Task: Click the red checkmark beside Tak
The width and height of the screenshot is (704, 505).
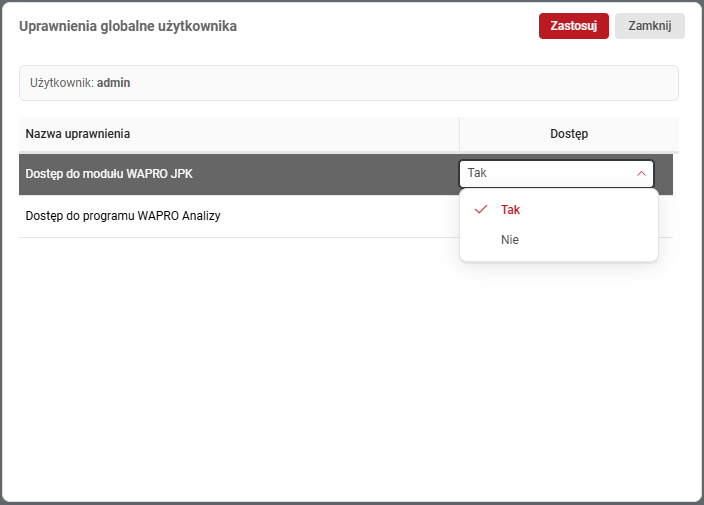Action: (x=481, y=210)
